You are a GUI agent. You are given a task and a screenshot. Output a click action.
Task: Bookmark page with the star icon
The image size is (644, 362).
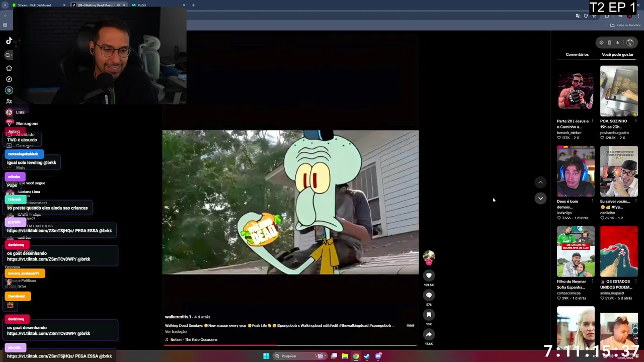(x=594, y=16)
